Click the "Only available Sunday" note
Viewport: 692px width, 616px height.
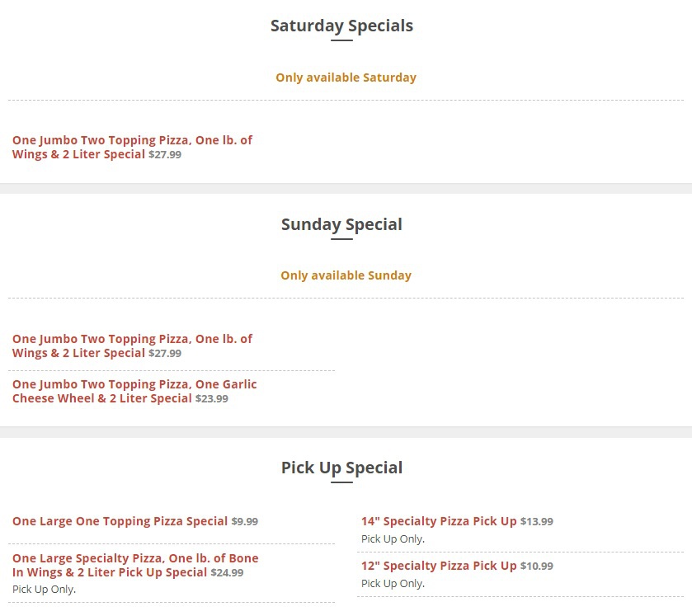coord(346,275)
